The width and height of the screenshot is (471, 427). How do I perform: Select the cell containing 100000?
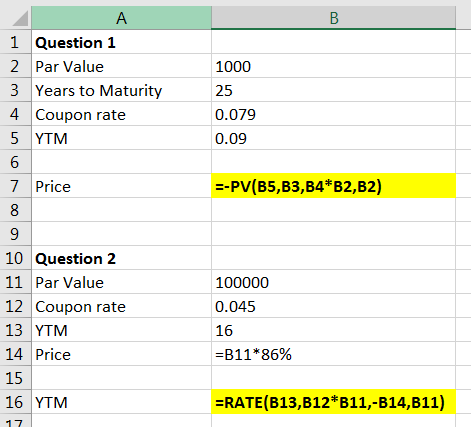(333, 282)
